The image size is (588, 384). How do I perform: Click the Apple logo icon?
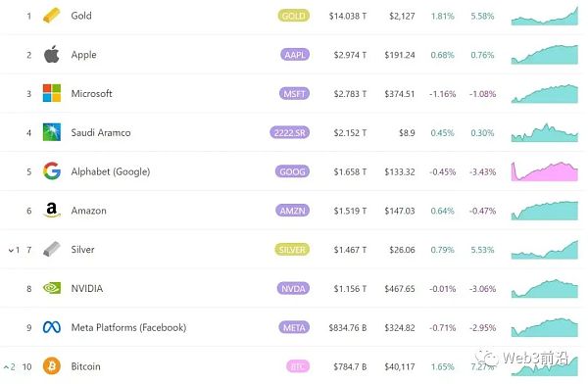tap(51, 55)
